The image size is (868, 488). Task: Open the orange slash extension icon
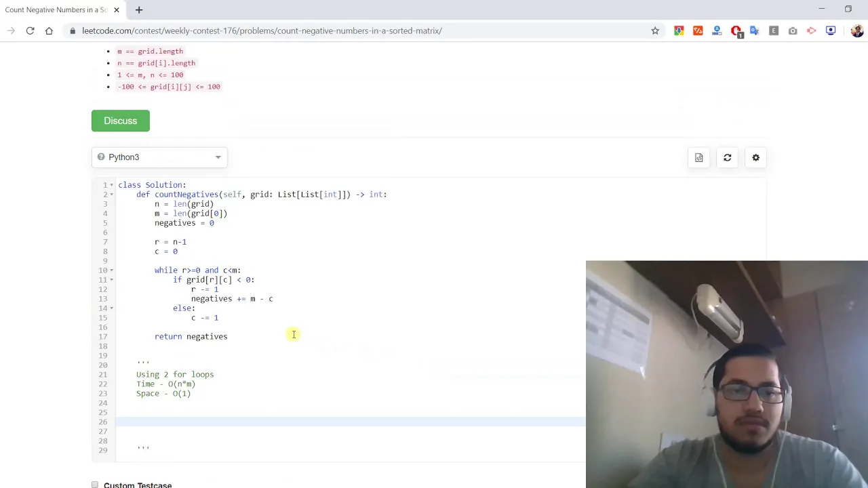tap(698, 30)
